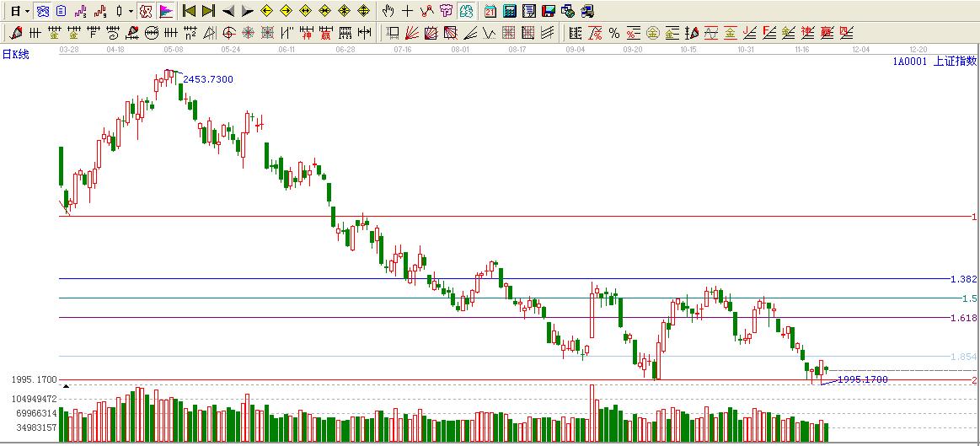This screenshot has height=446, width=980.
Task: Open the calculator toolbar icon
Action: tap(510, 11)
